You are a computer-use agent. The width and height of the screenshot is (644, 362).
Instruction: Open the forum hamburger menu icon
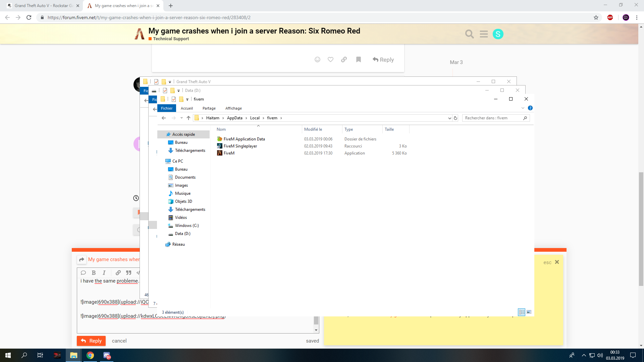coord(484,34)
